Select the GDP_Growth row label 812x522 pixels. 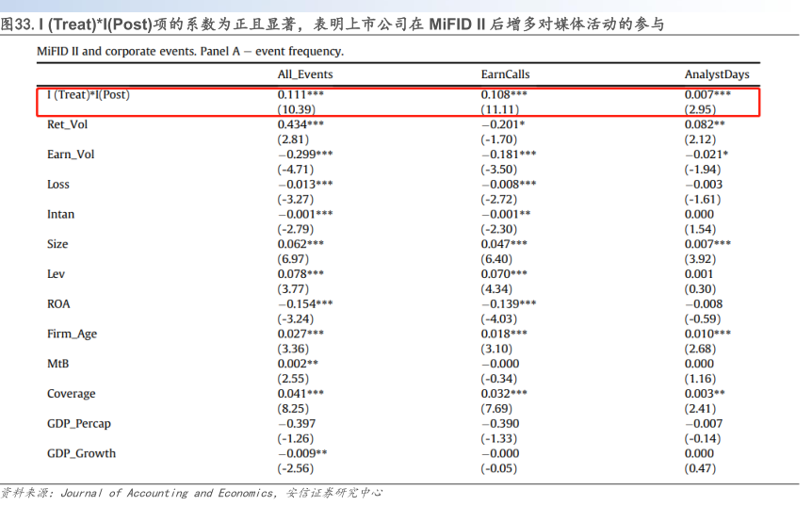82,453
